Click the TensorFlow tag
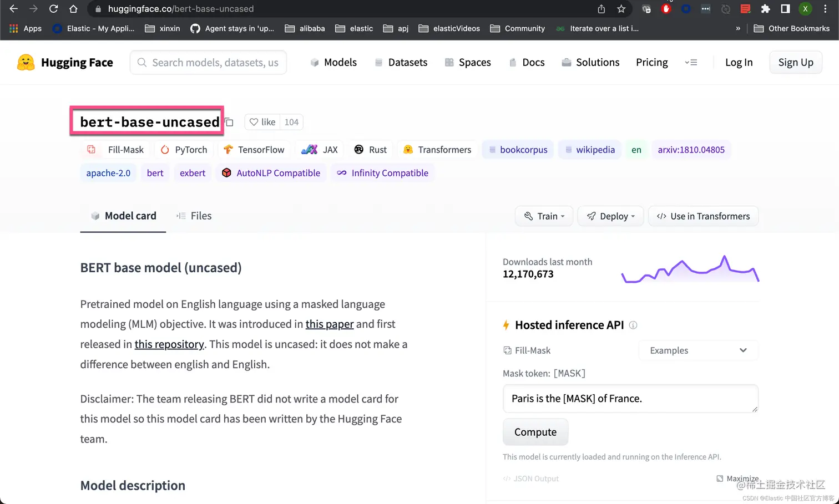 (254, 150)
